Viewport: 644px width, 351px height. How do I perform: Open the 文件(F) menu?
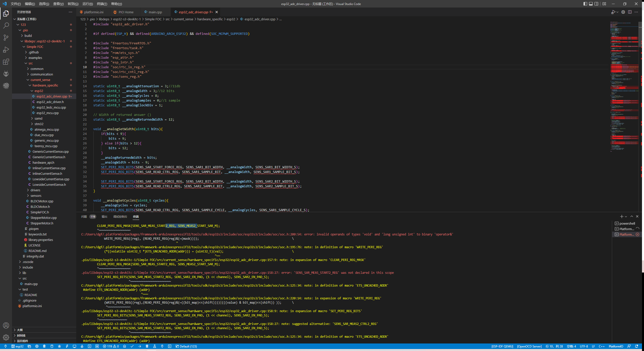click(16, 4)
